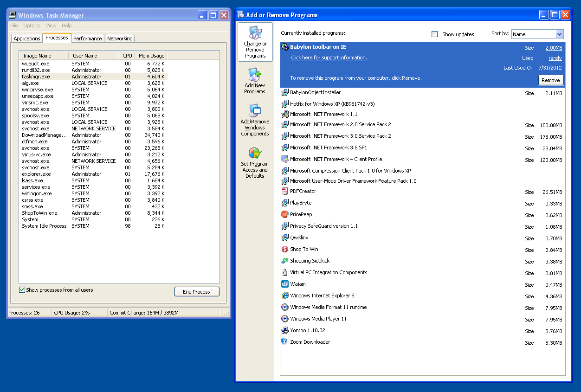This screenshot has width=581, height=392.
Task: Click the Windows Media Player 11 icon
Action: pos(285,319)
